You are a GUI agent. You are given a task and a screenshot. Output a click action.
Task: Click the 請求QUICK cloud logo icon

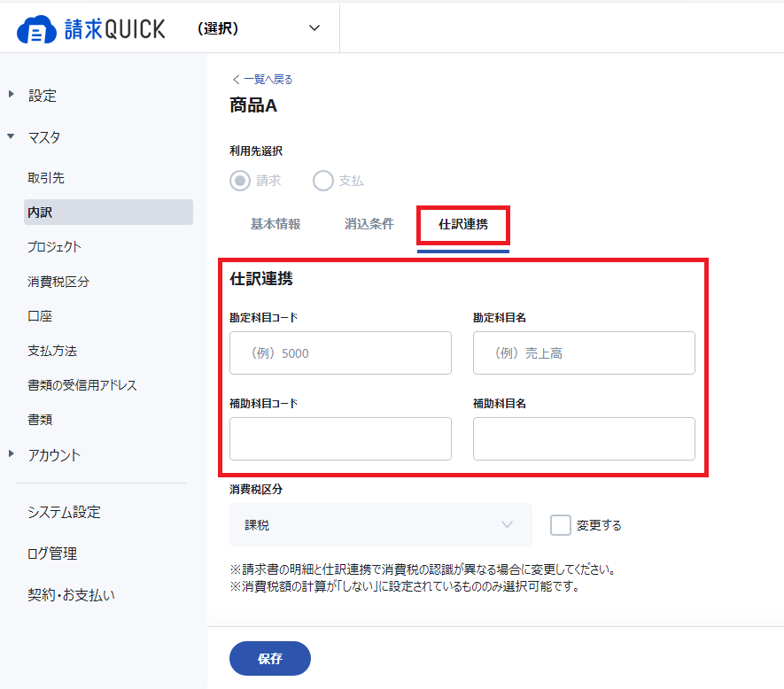click(36, 29)
